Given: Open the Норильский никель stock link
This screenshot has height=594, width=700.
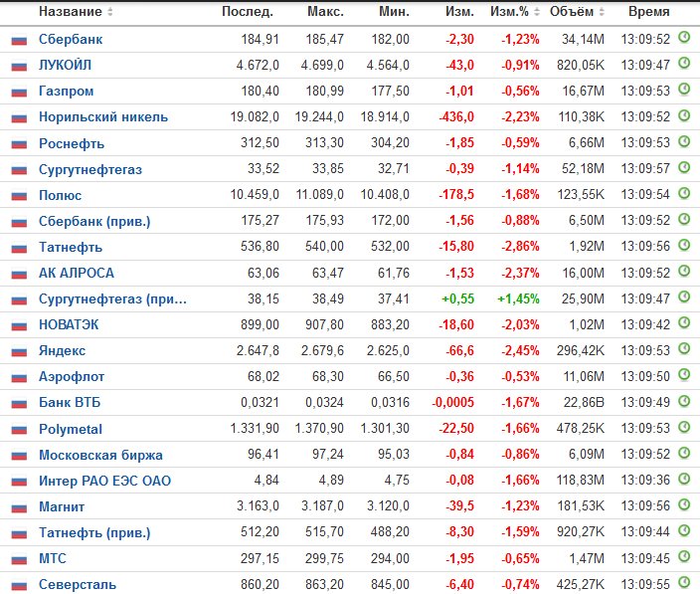Looking at the screenshot, I should pos(103,117).
